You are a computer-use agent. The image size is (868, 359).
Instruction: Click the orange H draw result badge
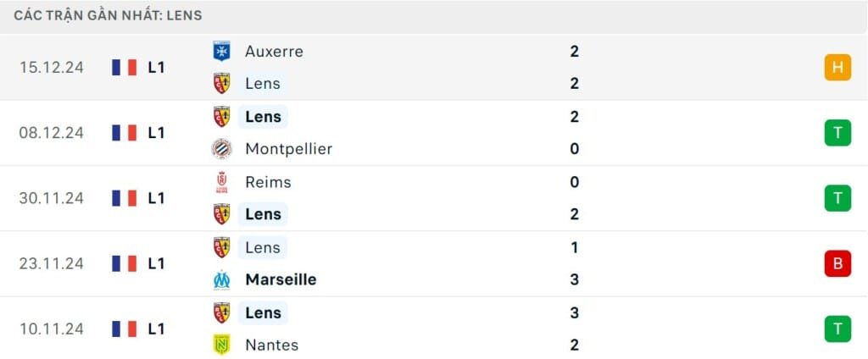(x=837, y=68)
